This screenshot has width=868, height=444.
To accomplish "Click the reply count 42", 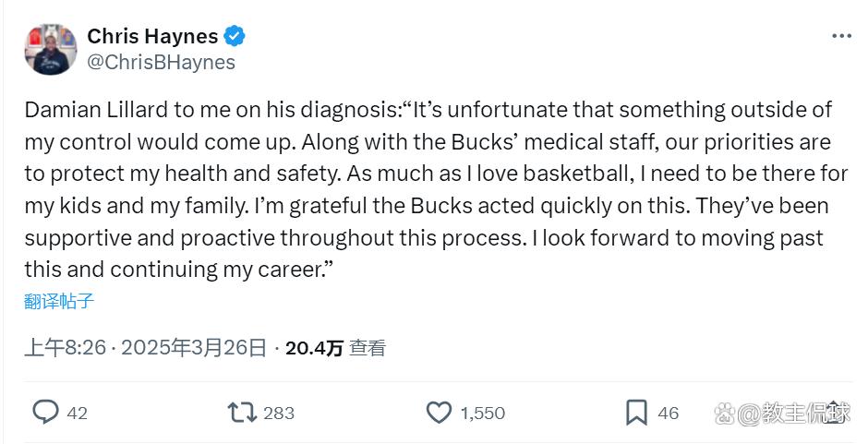I will 78,413.
